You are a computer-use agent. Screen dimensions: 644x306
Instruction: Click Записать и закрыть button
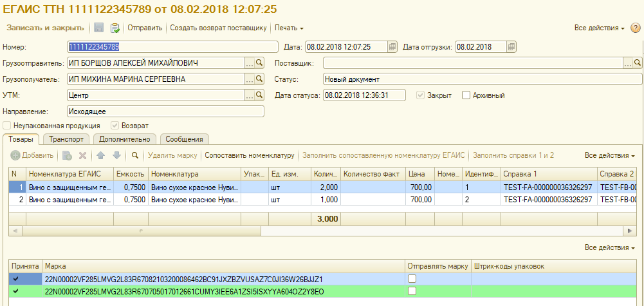coord(45,28)
